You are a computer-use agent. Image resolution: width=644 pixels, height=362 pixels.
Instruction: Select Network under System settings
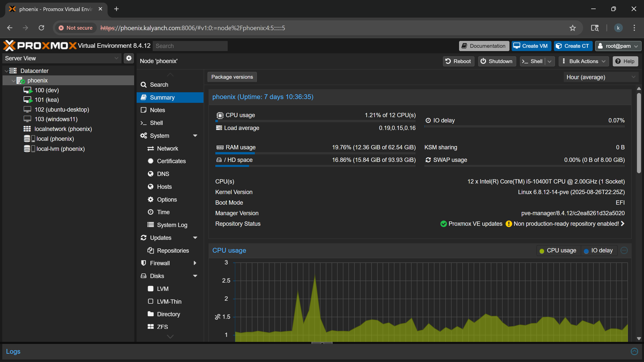[x=167, y=148]
